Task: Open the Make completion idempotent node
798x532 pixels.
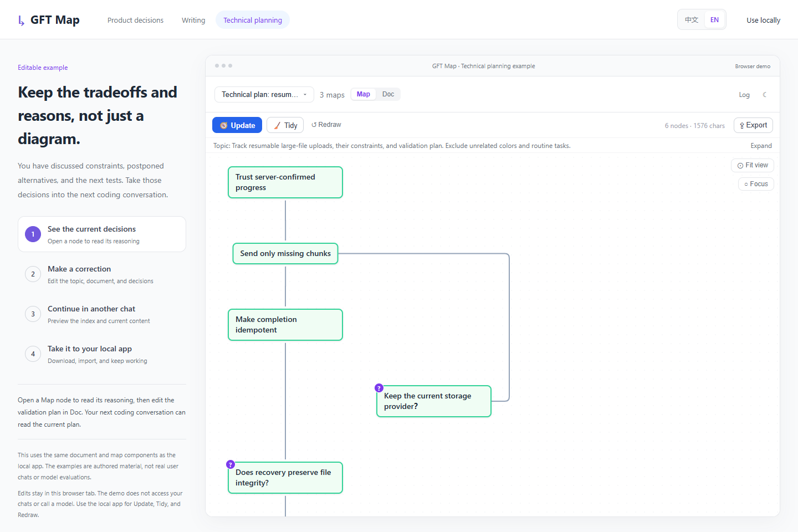Action: pyautogui.click(x=285, y=325)
